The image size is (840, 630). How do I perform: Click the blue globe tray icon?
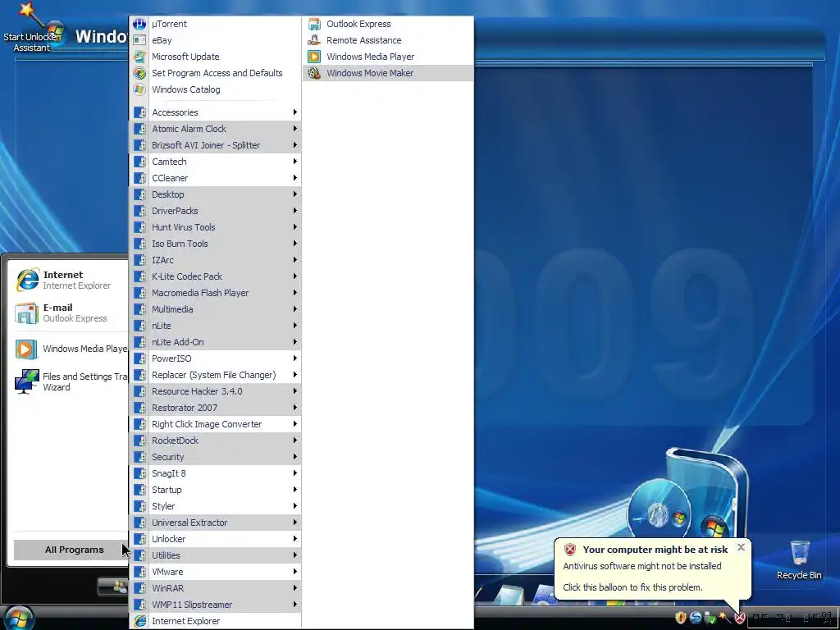[696, 618]
